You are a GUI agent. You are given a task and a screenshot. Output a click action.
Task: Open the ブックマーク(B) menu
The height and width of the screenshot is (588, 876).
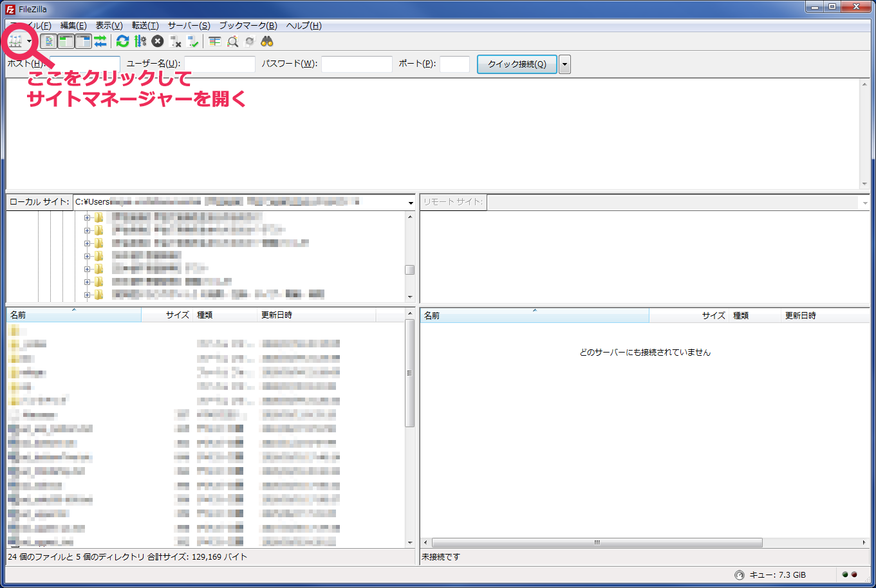(248, 26)
